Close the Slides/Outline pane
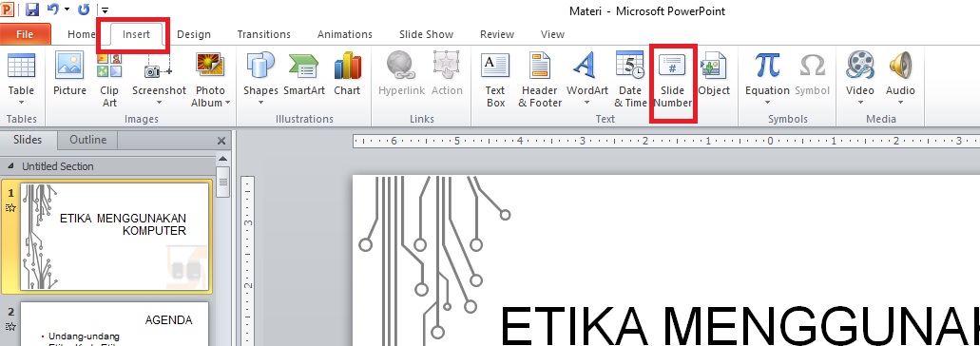The image size is (980, 346). click(221, 141)
